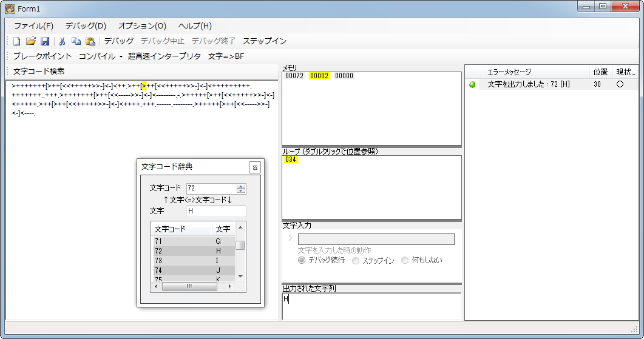Select the ステップイン radio button in input panel
Screen dimensions: 644x339
tap(356, 261)
